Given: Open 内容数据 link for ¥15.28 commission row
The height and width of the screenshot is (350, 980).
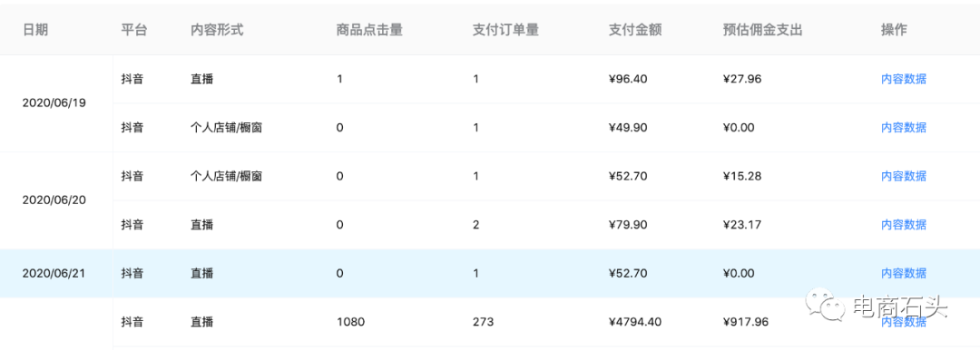Looking at the screenshot, I should (904, 176).
